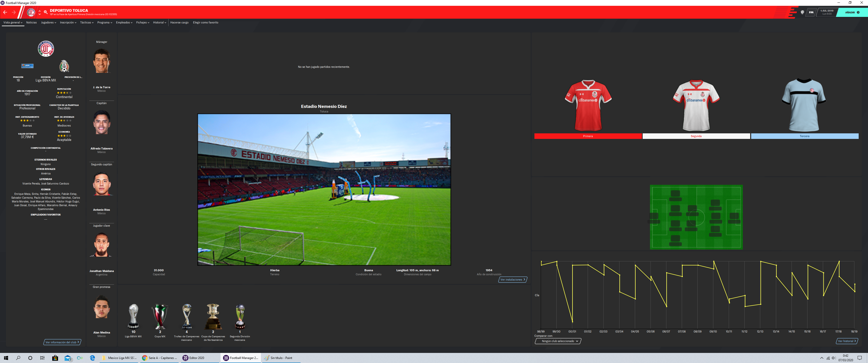Click the Ver instalaciones button
This screenshot has width=868, height=363.
512,280
